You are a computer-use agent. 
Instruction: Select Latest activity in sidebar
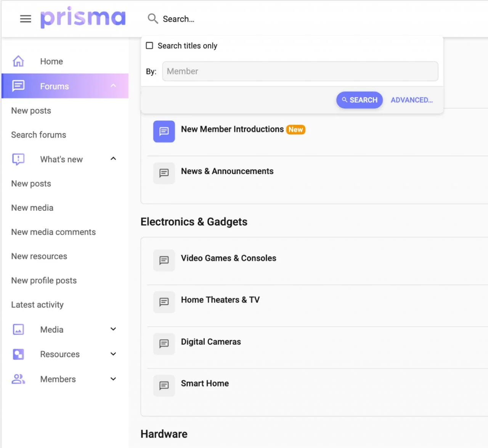37,305
